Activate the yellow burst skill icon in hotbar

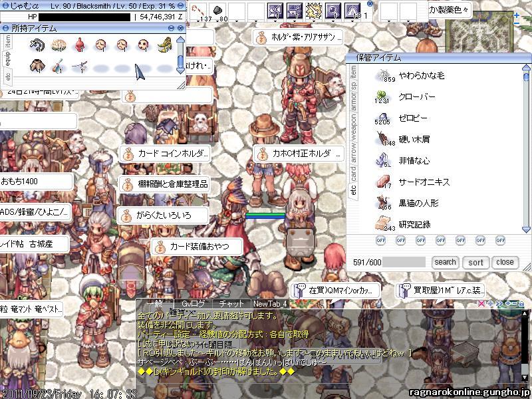click(314, 11)
